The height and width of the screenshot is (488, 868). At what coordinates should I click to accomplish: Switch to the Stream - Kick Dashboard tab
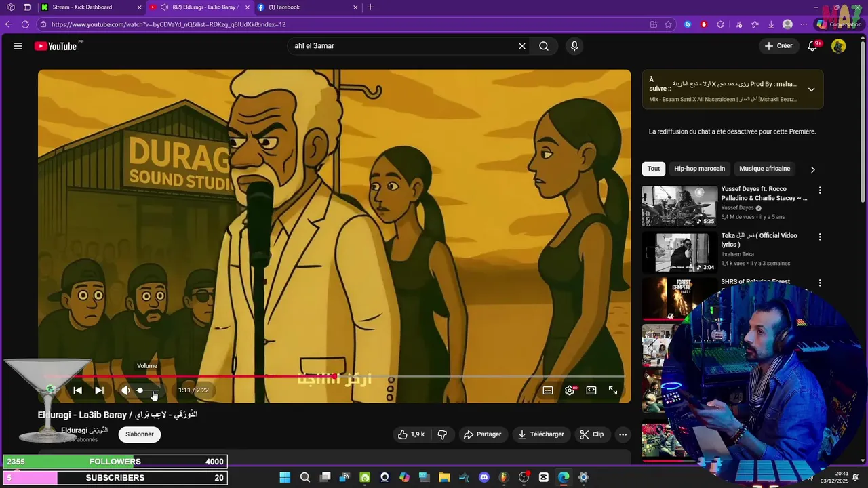92,7
